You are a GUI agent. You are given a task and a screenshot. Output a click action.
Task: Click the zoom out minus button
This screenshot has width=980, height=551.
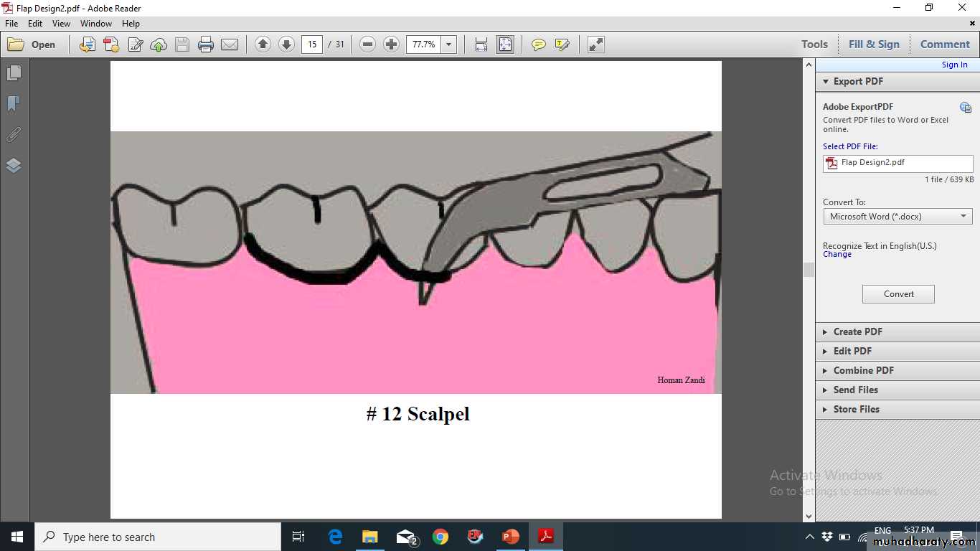point(367,44)
